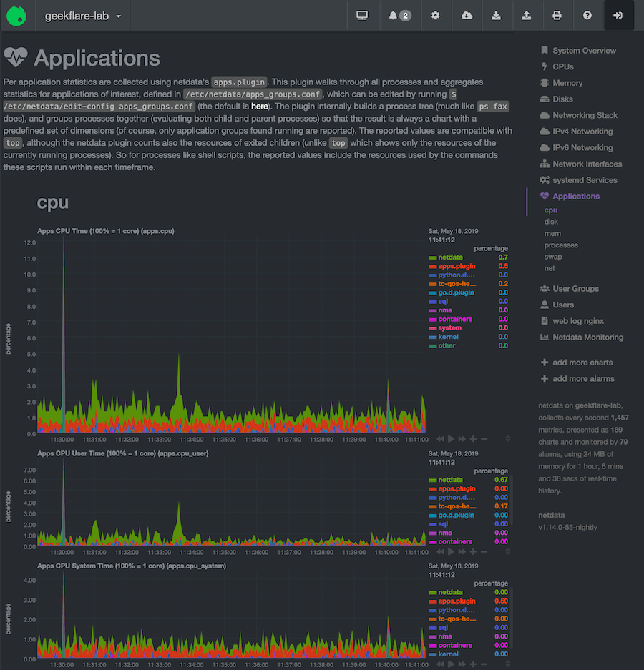The image size is (644, 670).
Task: Open the netdata settings gear
Action: pos(436,14)
